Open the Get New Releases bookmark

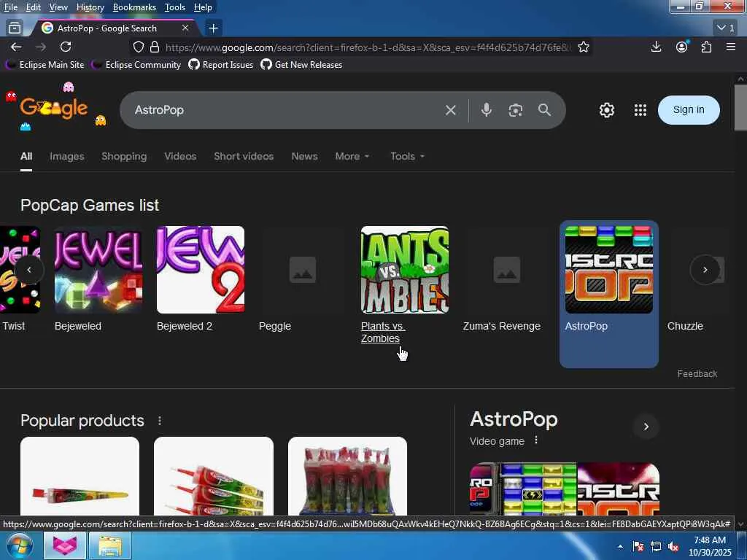(301, 65)
